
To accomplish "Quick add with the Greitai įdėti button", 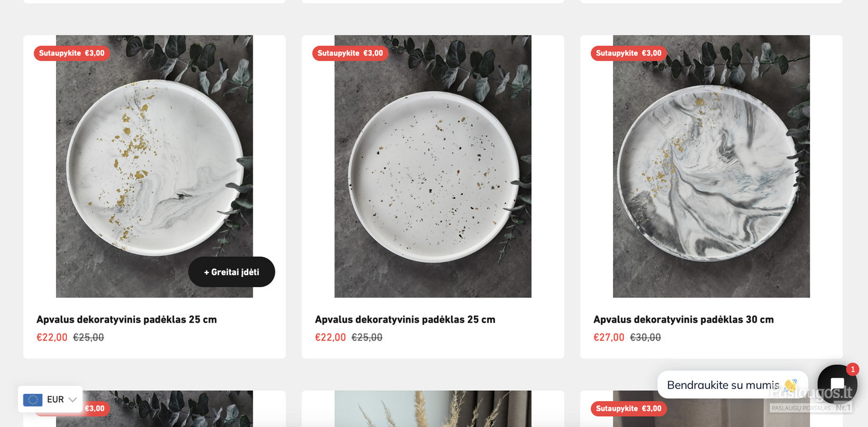I will (x=231, y=272).
